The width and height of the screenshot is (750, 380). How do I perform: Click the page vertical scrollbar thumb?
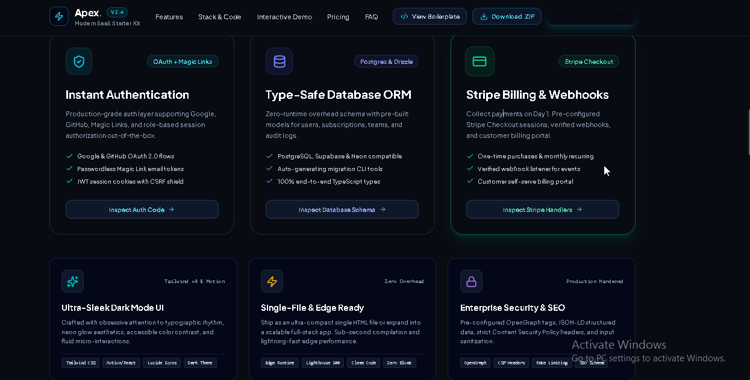click(x=749, y=132)
